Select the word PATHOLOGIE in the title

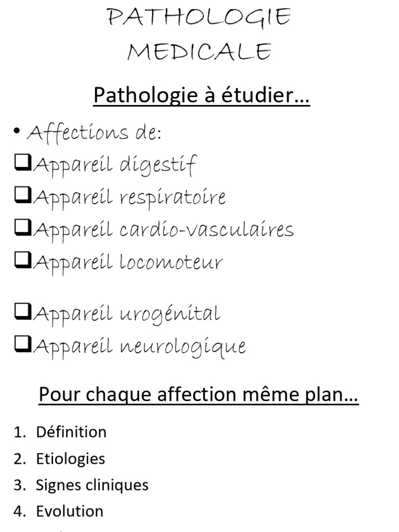tap(199, 18)
